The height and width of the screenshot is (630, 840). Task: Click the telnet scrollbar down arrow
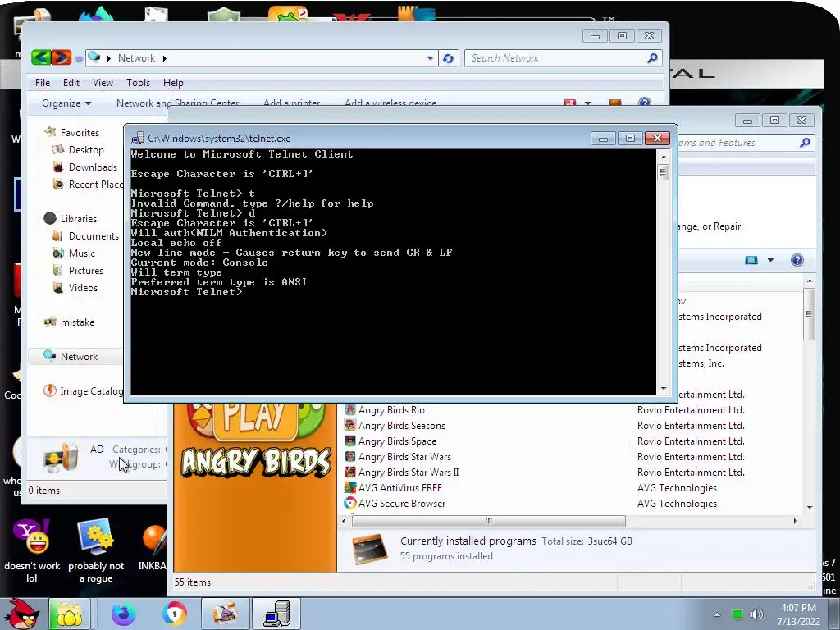click(663, 389)
